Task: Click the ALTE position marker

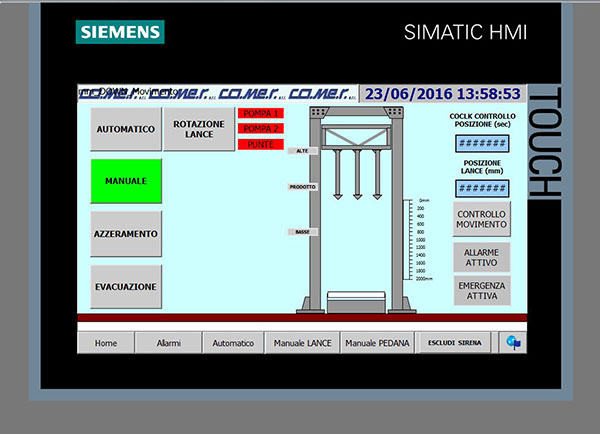Action: 302,151
